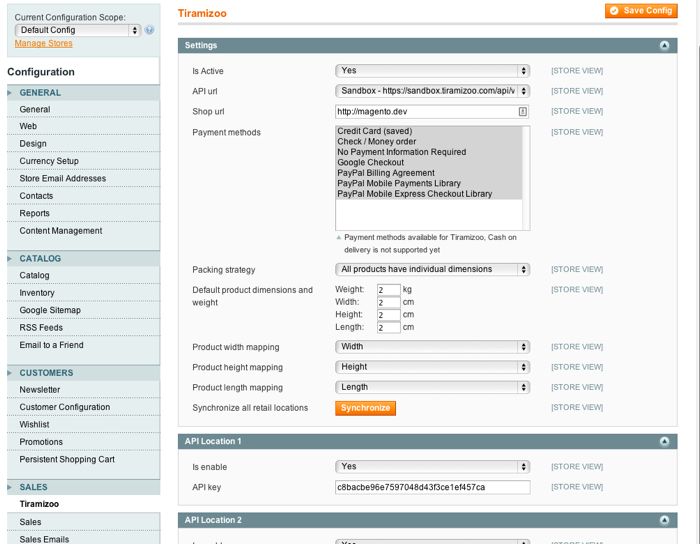Click the Synchronize button
The height and width of the screenshot is (544, 700).
(365, 408)
